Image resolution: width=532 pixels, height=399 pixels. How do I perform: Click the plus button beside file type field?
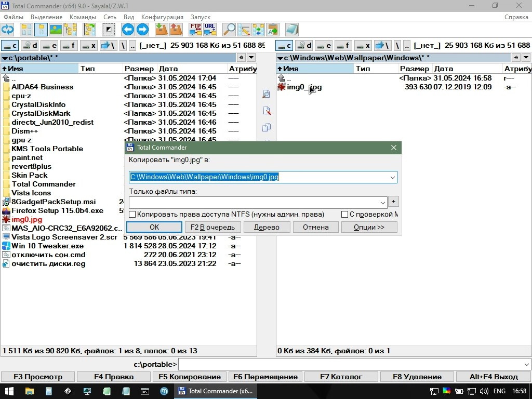point(393,202)
